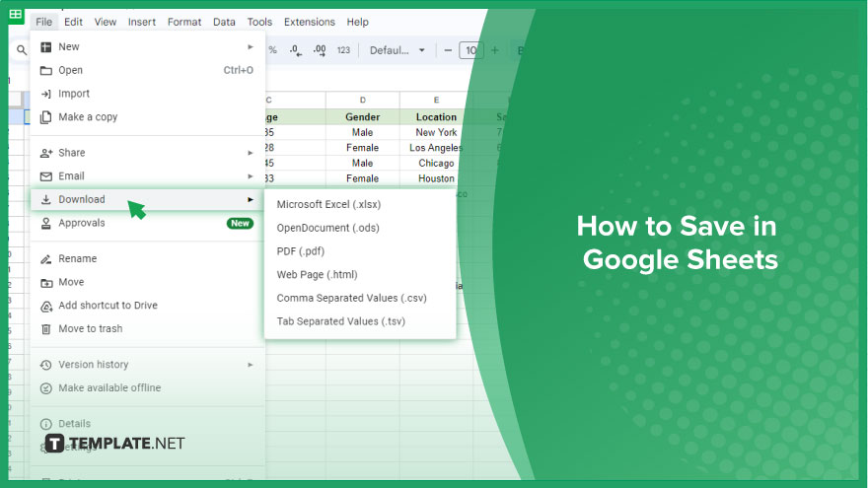Expand the New submenu arrow

[251, 47]
